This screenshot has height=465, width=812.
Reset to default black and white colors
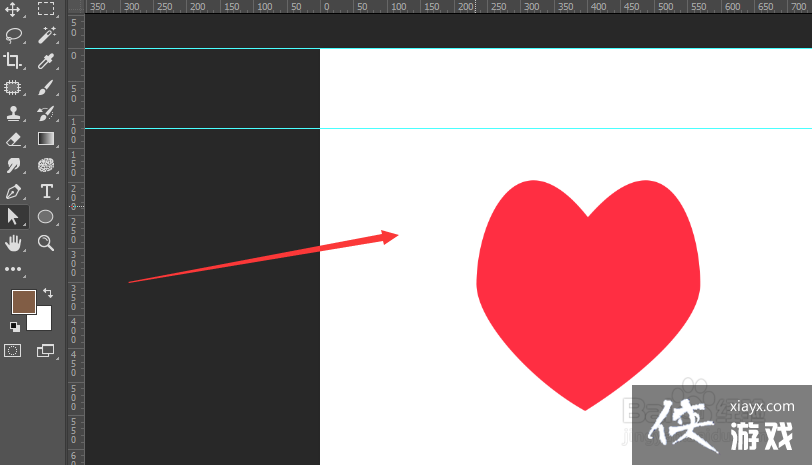coord(15,327)
